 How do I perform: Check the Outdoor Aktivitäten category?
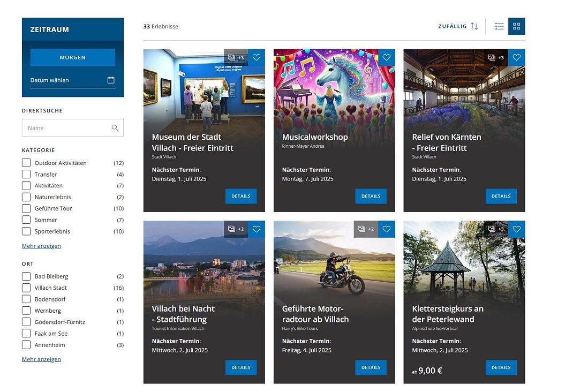tap(26, 163)
